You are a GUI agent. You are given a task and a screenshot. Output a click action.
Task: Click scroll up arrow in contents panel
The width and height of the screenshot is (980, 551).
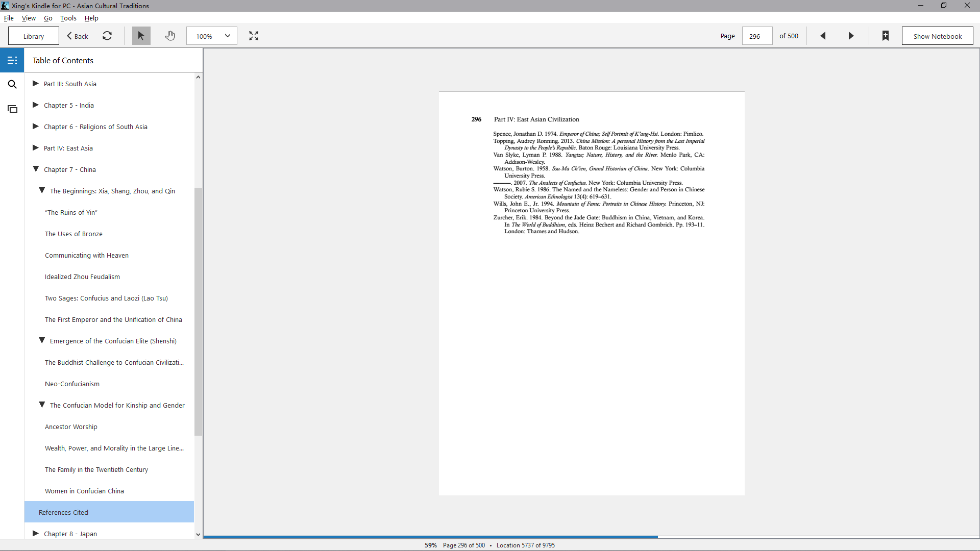tap(198, 77)
